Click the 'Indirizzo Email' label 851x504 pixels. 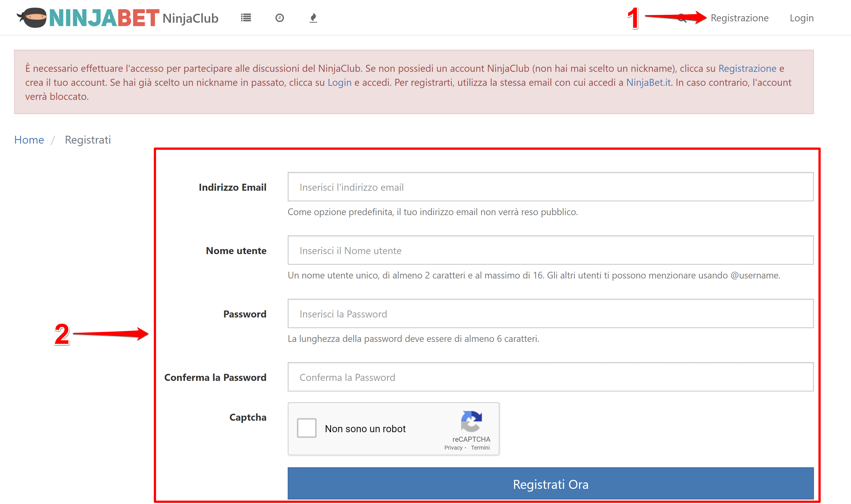click(x=232, y=187)
